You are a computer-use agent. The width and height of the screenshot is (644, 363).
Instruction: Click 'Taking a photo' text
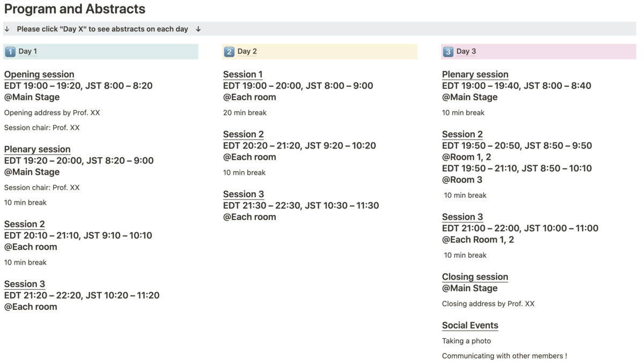466,341
